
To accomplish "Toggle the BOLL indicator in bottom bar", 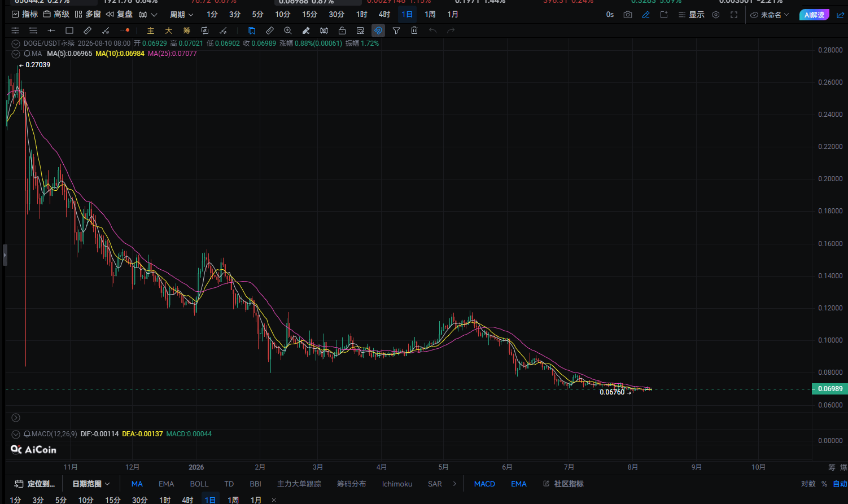I will [x=199, y=484].
